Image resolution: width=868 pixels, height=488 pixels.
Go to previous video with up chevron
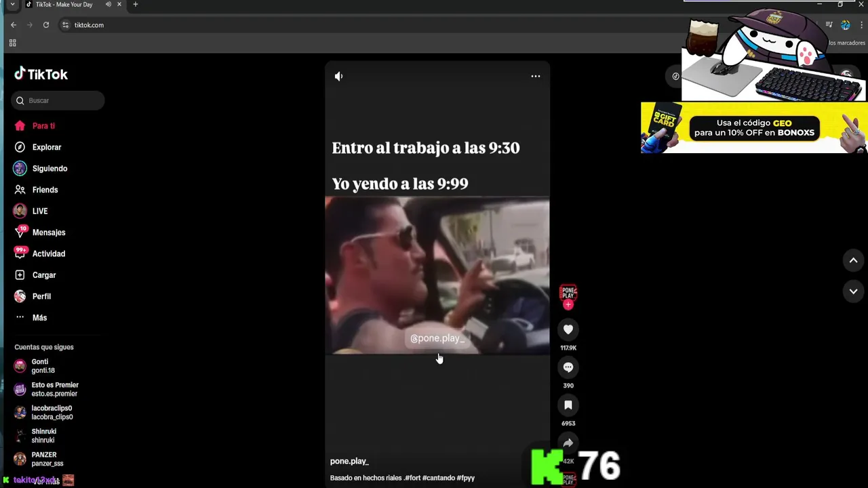853,260
